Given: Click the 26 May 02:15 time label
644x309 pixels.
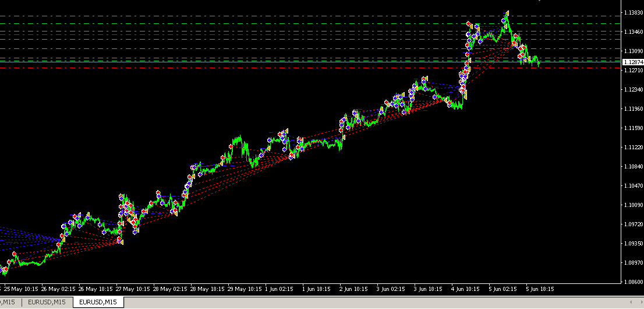Looking at the screenshot, I should [x=58, y=289].
